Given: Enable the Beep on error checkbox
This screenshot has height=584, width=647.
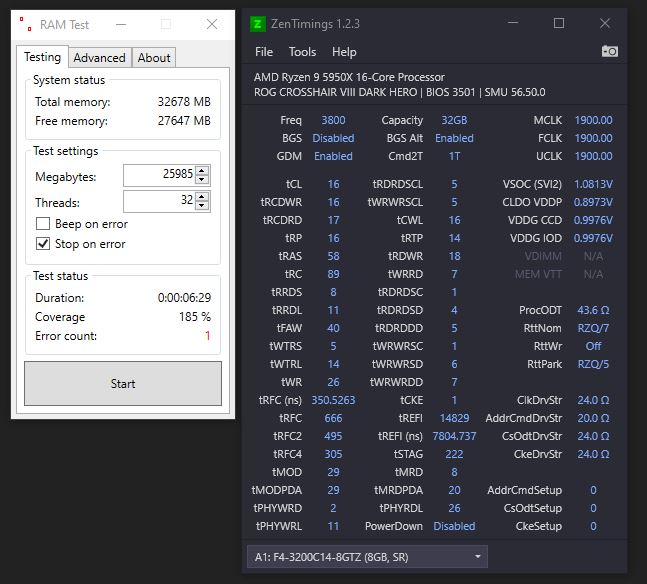Looking at the screenshot, I should point(43,224).
